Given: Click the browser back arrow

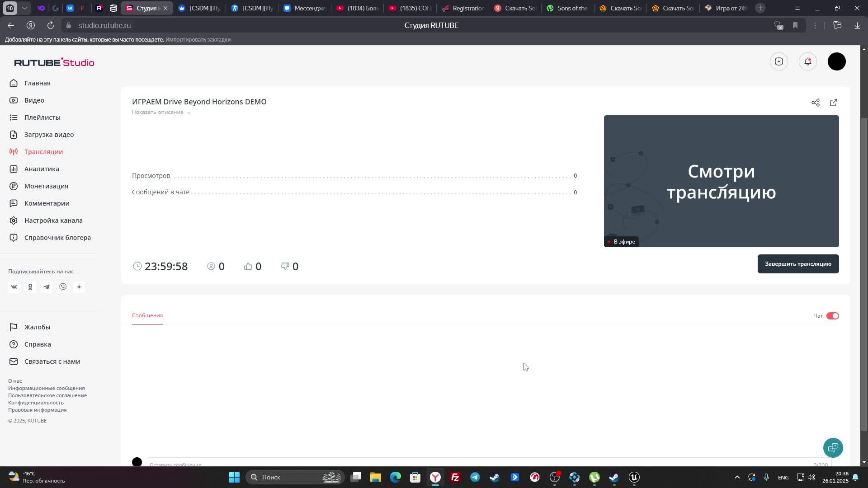Looking at the screenshot, I should tap(11, 25).
